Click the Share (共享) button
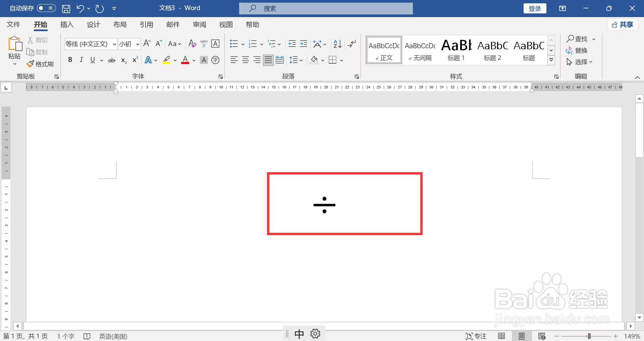This screenshot has width=644, height=341. [622, 24]
